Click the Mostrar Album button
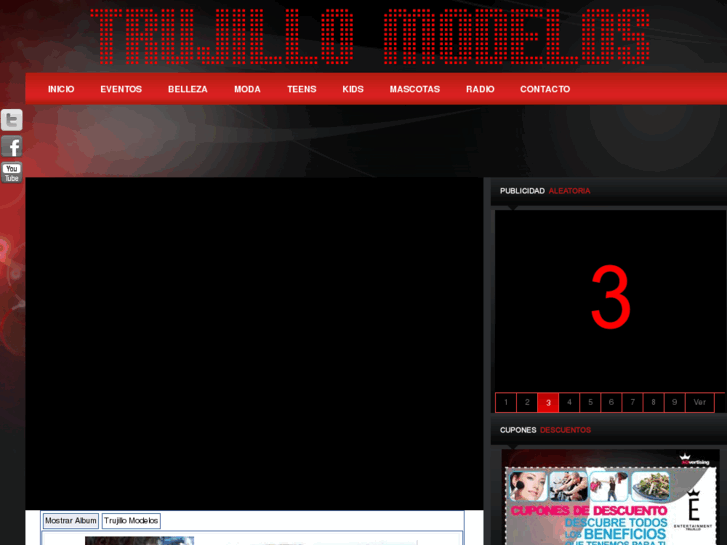The width and height of the screenshot is (727, 545). (x=70, y=521)
